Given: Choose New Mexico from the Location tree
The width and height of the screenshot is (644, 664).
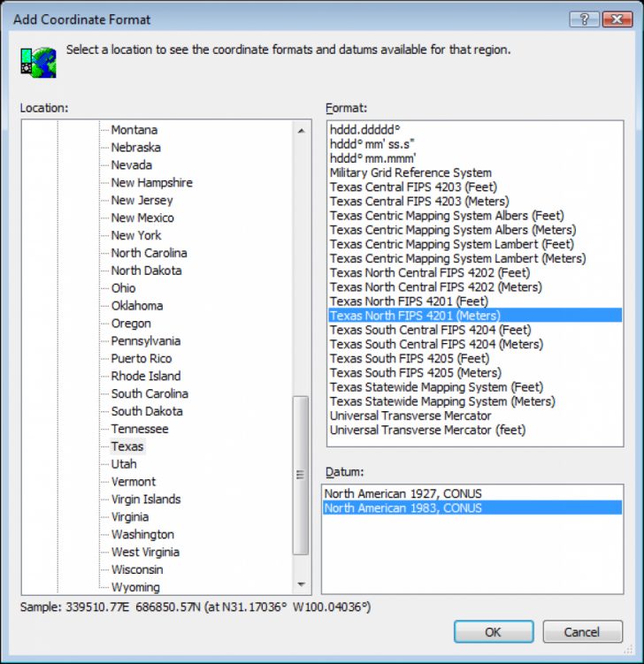Looking at the screenshot, I should click(x=142, y=218).
